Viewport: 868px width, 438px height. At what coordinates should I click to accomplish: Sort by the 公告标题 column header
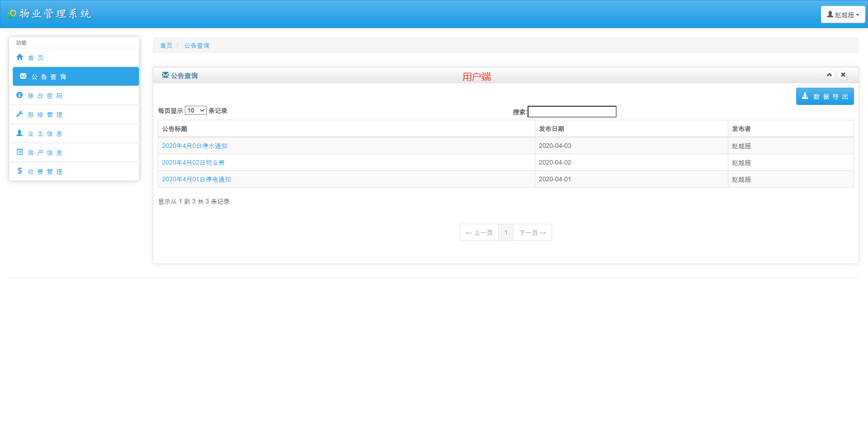point(346,129)
